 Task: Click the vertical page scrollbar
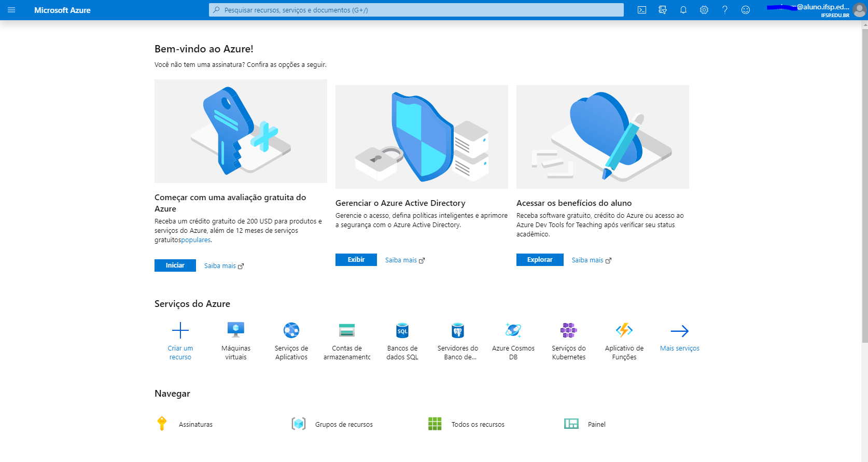(x=864, y=187)
